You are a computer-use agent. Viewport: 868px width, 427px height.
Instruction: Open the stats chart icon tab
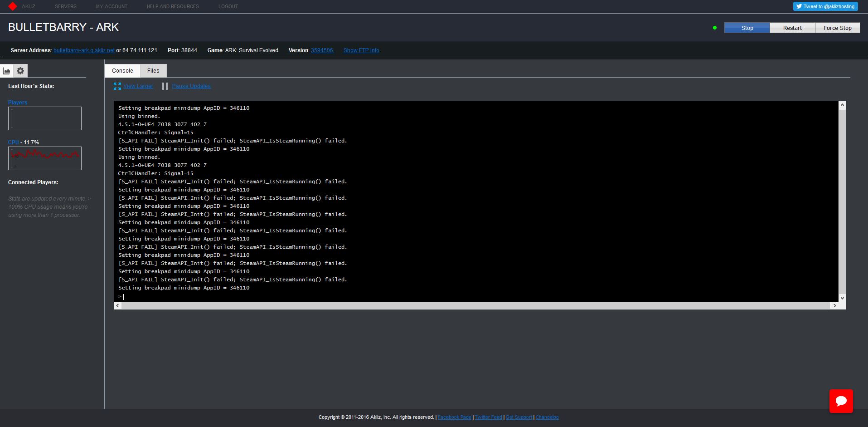coord(7,71)
